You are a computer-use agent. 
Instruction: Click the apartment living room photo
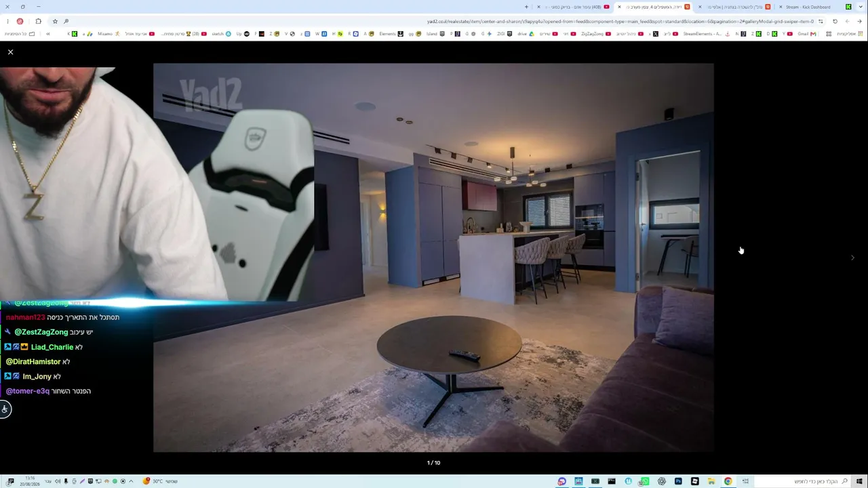click(x=433, y=258)
